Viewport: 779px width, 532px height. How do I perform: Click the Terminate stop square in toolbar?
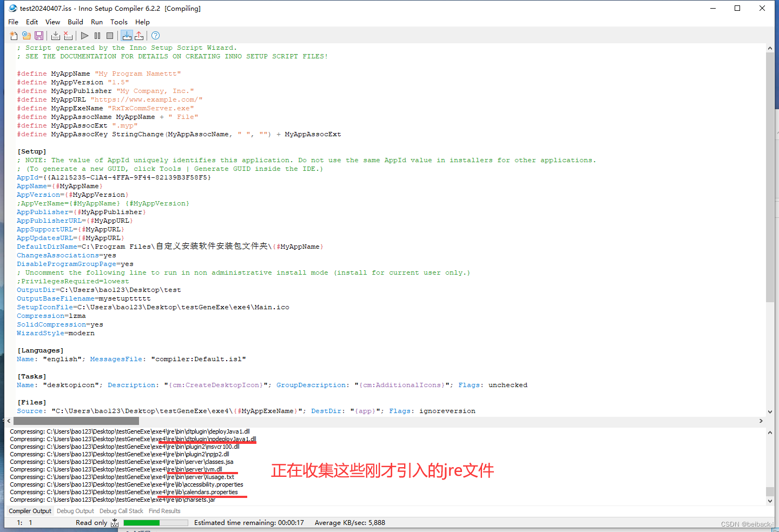pyautogui.click(x=110, y=36)
